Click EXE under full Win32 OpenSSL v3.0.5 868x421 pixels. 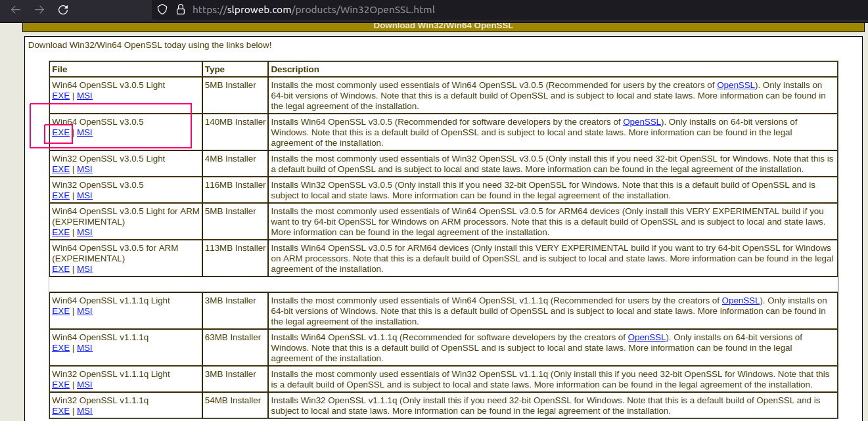[60, 196]
